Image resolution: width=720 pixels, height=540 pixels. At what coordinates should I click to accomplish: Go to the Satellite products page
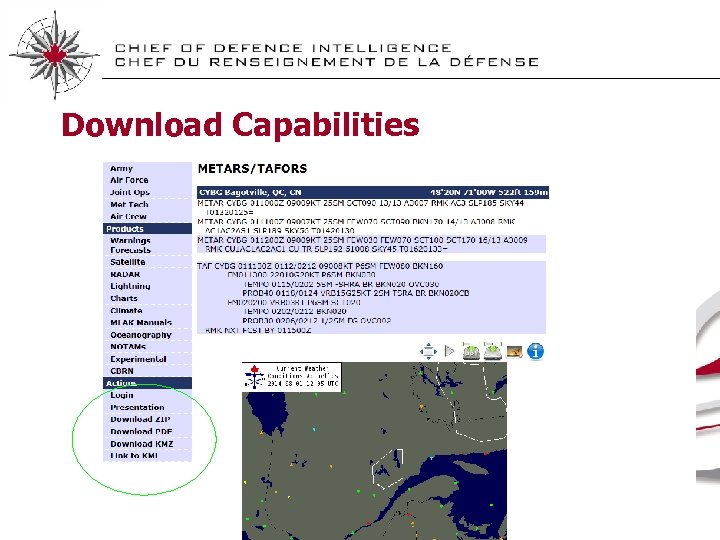click(128, 262)
